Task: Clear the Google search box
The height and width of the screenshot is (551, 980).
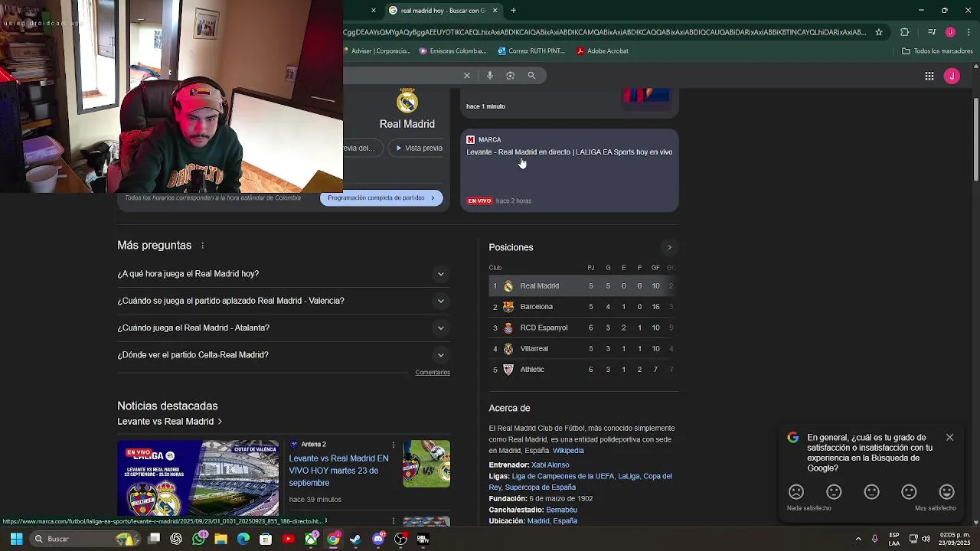Action: point(467,75)
